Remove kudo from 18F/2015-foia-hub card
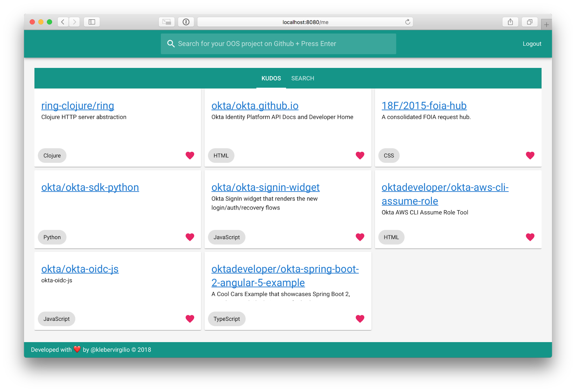 (x=530, y=155)
